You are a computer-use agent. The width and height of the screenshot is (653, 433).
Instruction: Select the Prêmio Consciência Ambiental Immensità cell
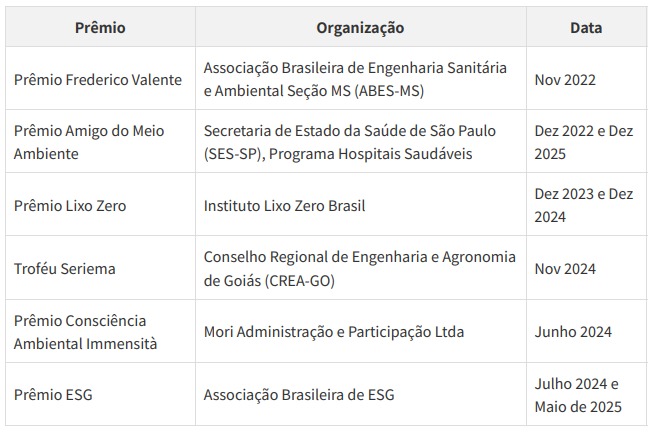80,332
